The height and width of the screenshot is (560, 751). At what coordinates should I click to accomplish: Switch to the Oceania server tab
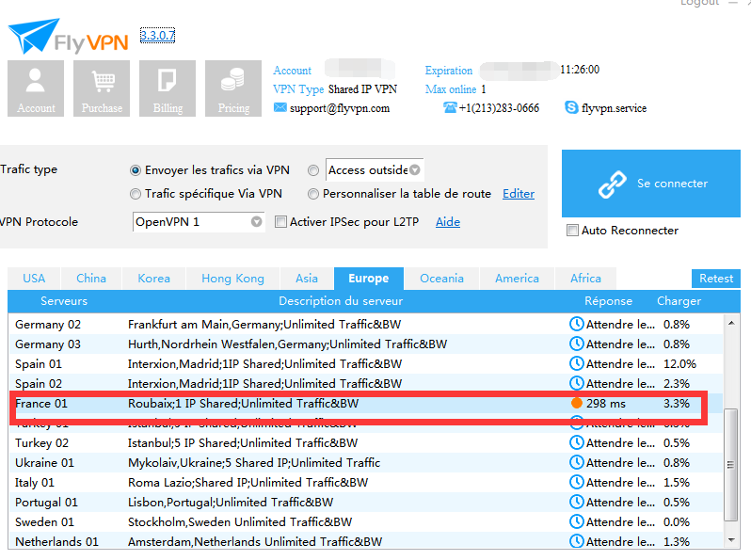[x=441, y=279]
